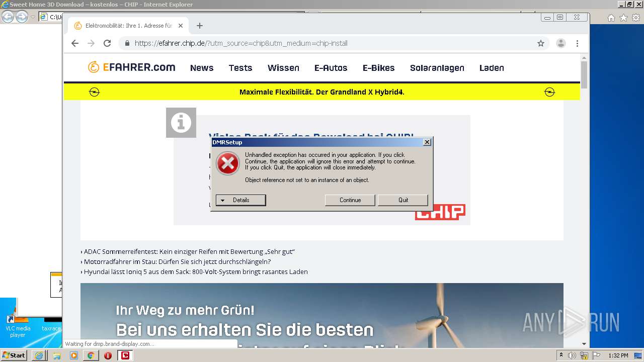Open the Wissen menu item
This screenshot has width=644, height=362.
tap(283, 68)
